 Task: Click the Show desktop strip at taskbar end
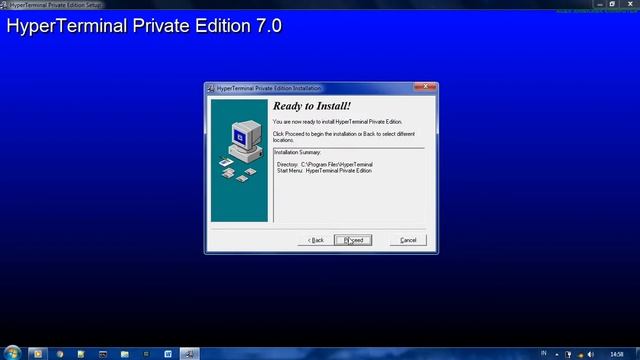tap(637, 354)
